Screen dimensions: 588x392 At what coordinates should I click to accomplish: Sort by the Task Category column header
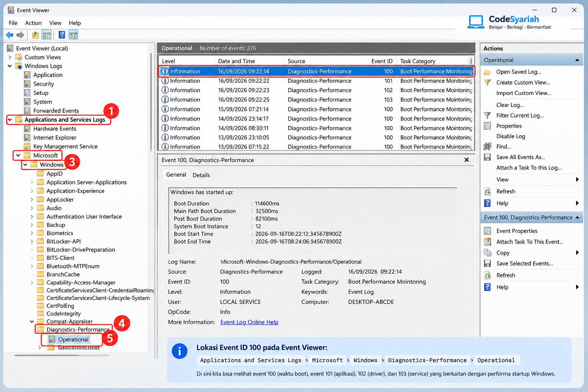coord(433,61)
